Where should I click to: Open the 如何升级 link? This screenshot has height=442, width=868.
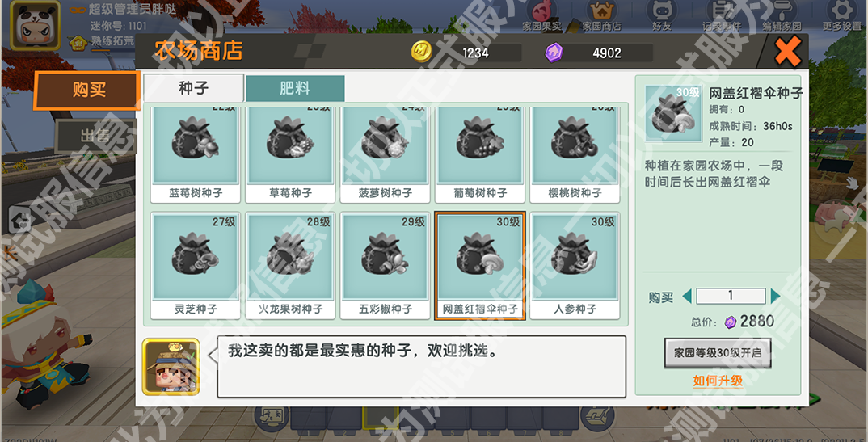pyautogui.click(x=718, y=381)
